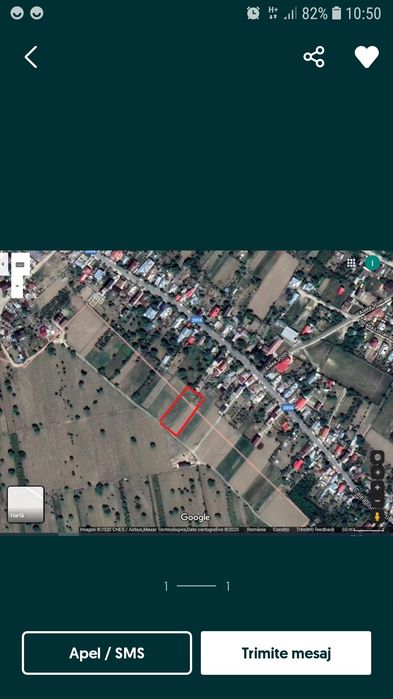Open the satellite map listing photo
This screenshot has width=393, height=699.
coord(196,392)
